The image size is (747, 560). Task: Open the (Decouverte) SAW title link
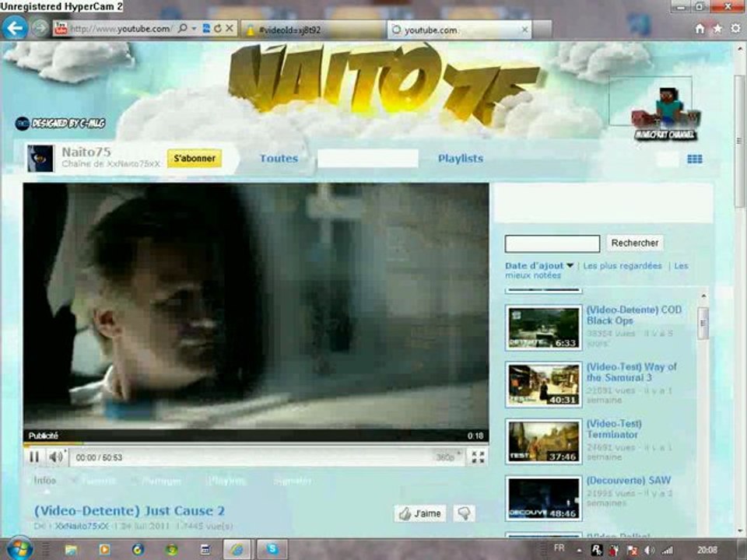point(629,481)
